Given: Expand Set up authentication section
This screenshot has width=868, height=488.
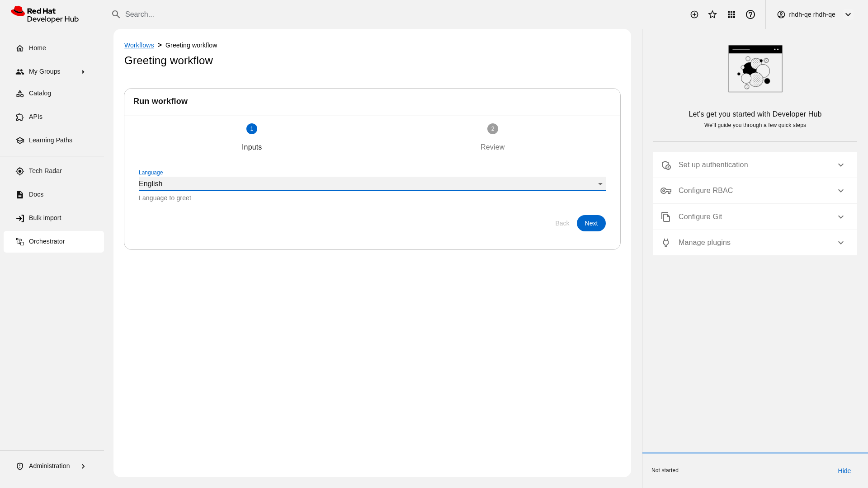Looking at the screenshot, I should (x=755, y=165).
